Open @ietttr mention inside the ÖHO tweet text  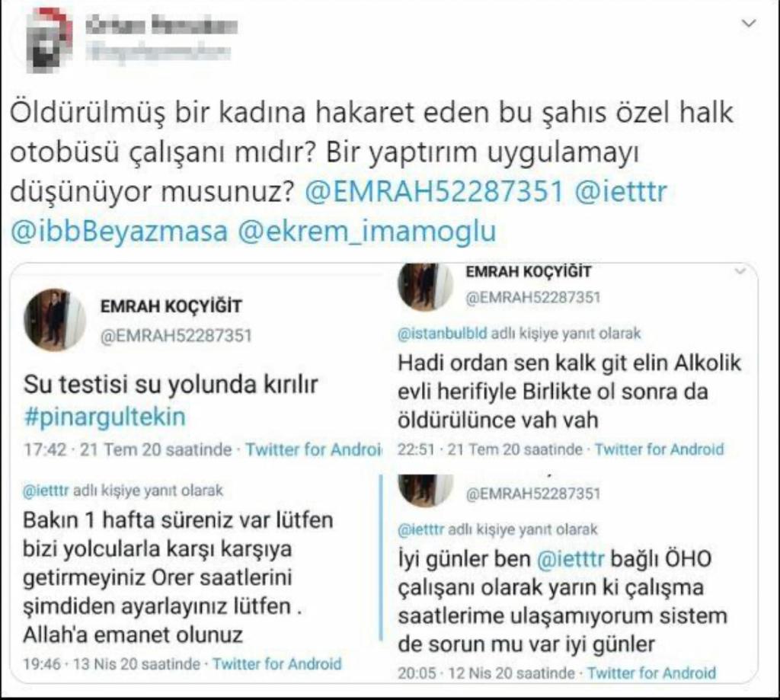click(571, 559)
